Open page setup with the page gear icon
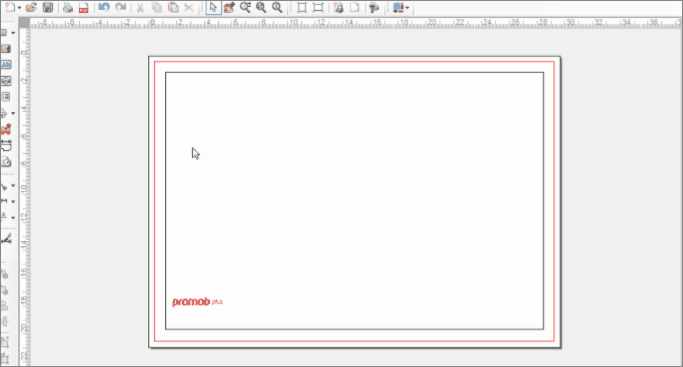Viewport: 683px width, 367px height. click(338, 7)
